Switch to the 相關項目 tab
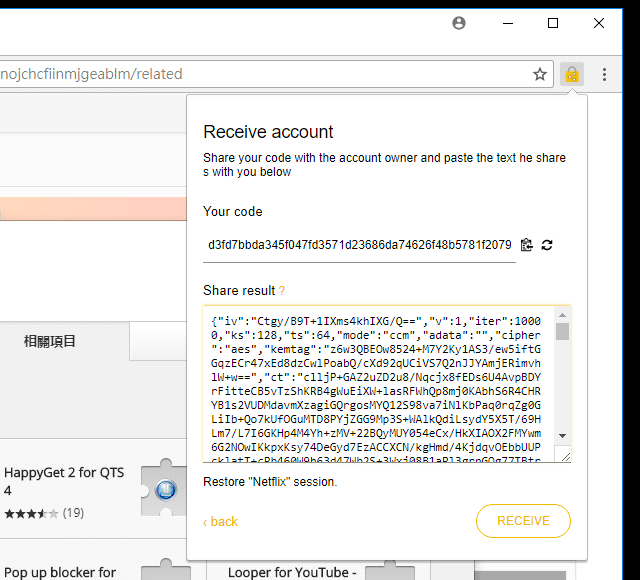This screenshot has height=580, width=640. coord(50,341)
